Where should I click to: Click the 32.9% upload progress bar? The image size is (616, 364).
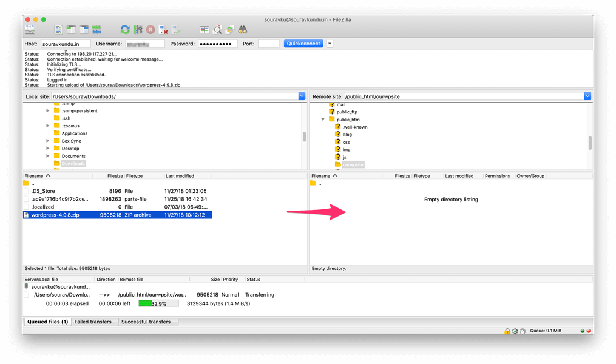(159, 303)
